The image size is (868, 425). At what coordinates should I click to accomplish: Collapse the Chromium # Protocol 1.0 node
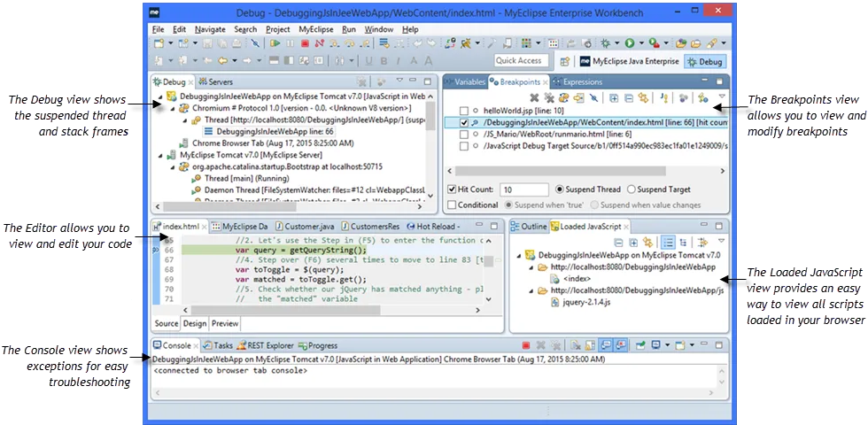(172, 108)
